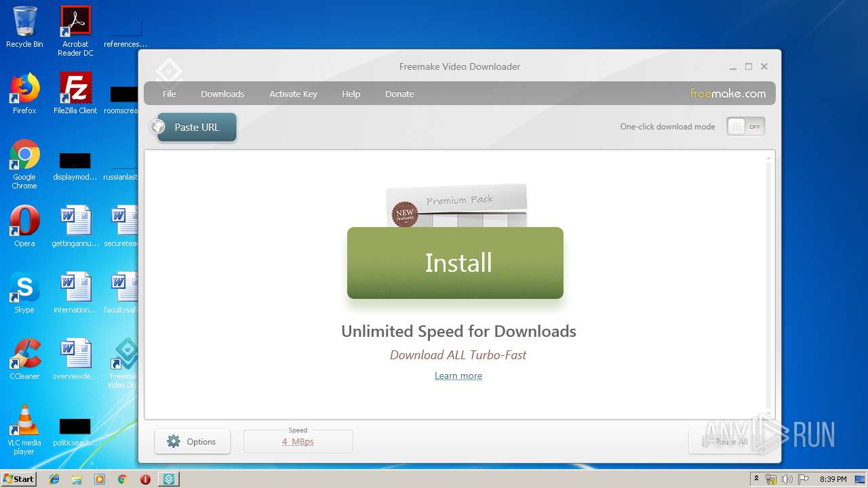
Task: Select the overviewde... Word document icon
Action: 75,359
